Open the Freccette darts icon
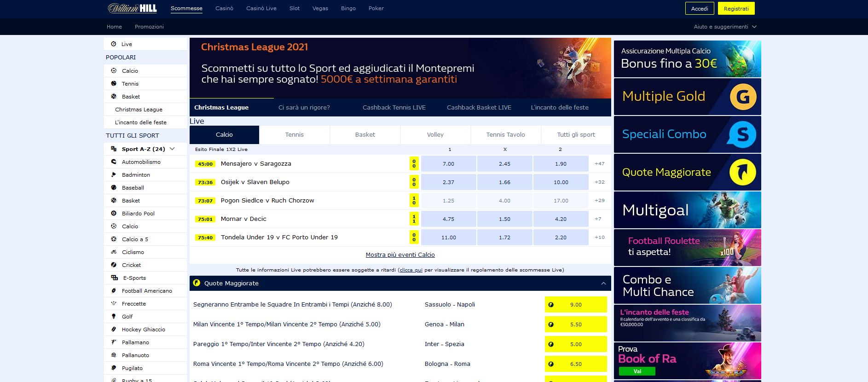Screen dimensions: 868x382 point(114,303)
